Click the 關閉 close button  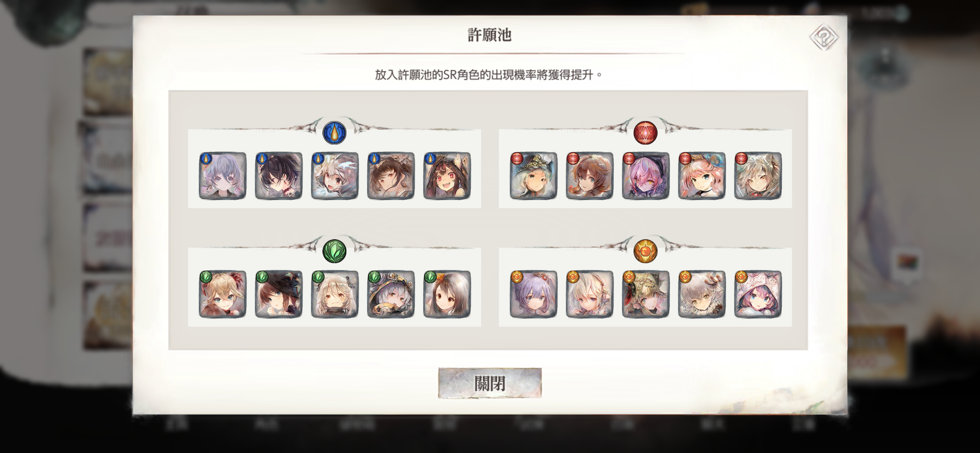[490, 383]
